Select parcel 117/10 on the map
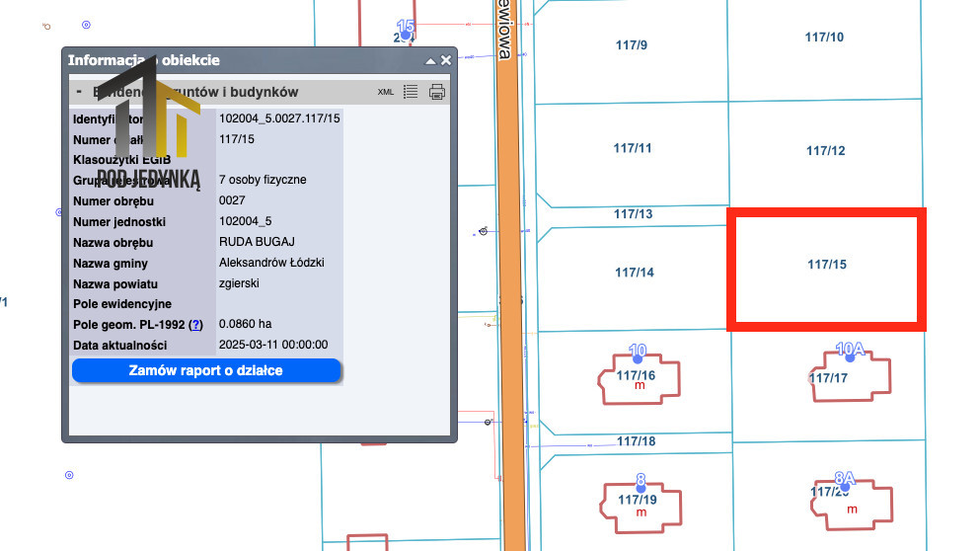The image size is (980, 551). point(824,37)
